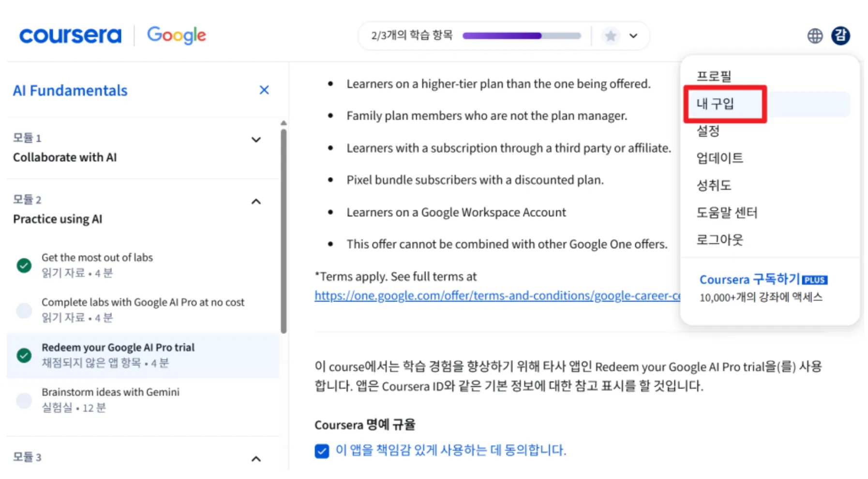Click the green checkmark on Redeem your Google AI Pro trial
Viewport: 868px width, 479px height.
coord(24,355)
